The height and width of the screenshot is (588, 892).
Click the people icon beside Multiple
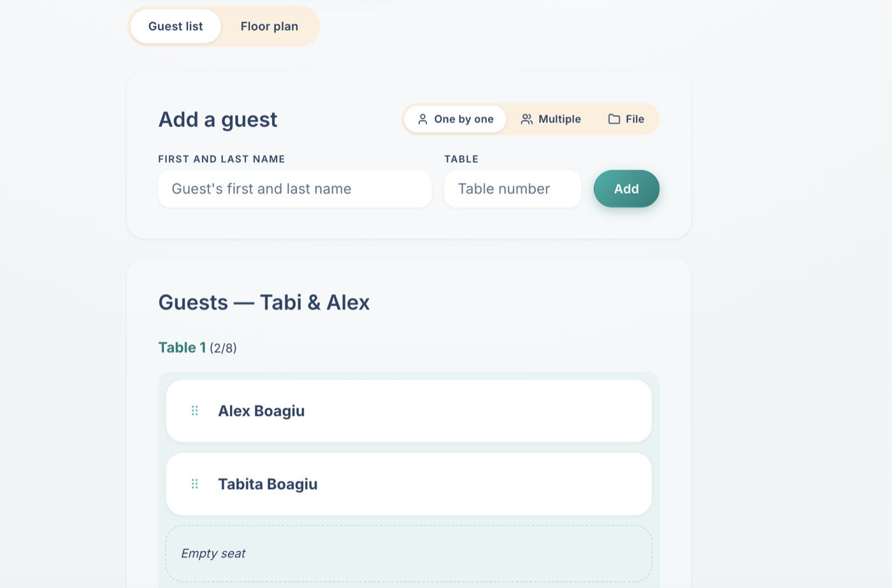click(526, 119)
